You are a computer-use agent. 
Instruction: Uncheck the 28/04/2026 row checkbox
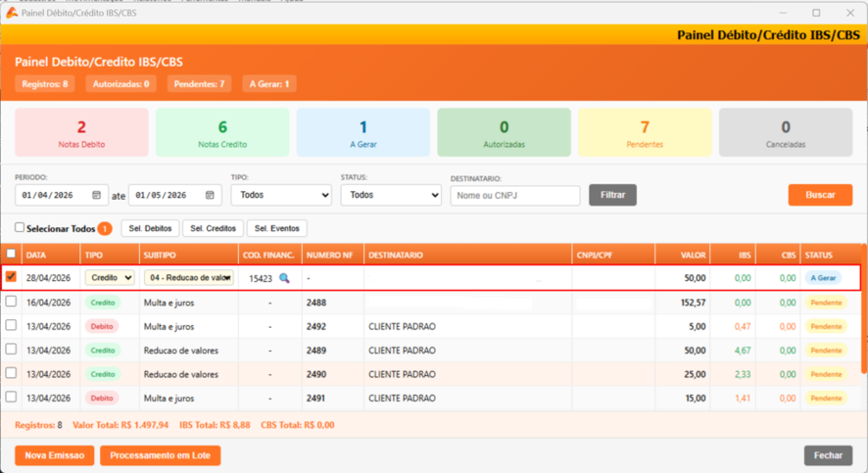point(11,276)
